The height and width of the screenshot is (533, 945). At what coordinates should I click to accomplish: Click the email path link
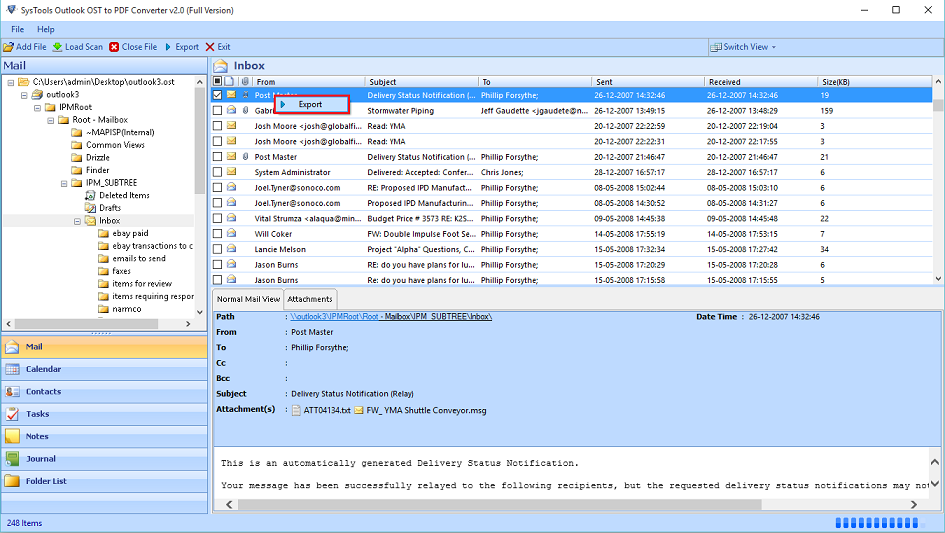[x=391, y=317]
